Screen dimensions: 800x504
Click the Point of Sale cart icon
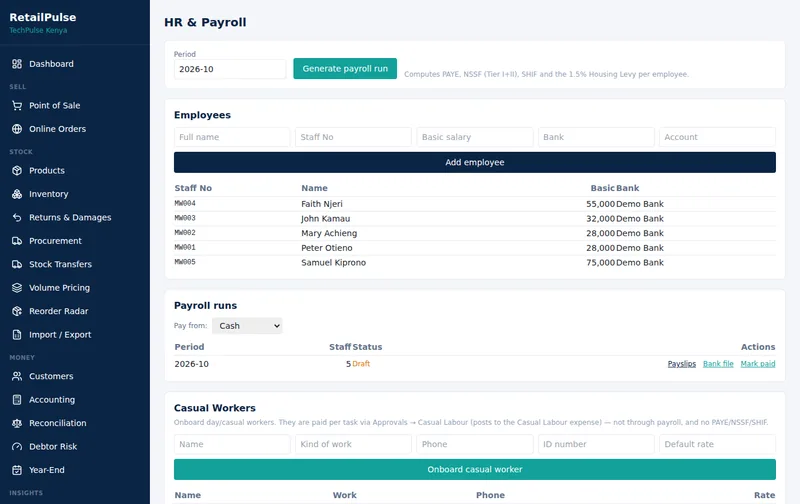pyautogui.click(x=17, y=106)
